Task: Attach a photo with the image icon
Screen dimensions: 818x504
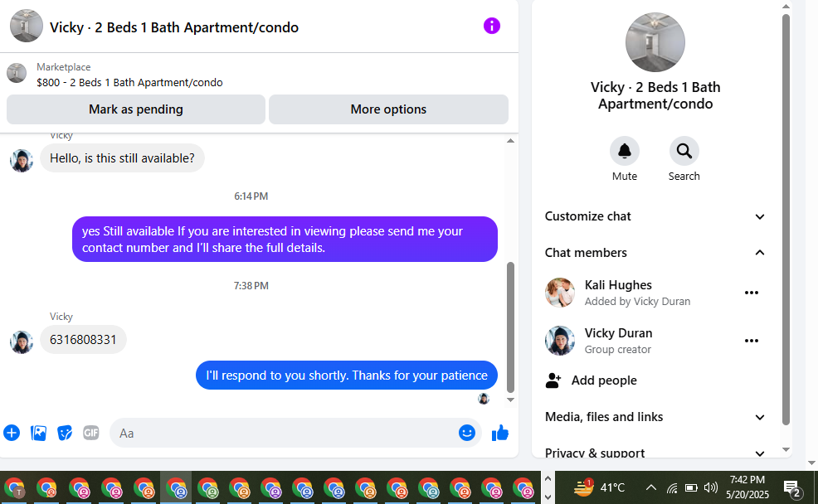Action: click(x=39, y=433)
